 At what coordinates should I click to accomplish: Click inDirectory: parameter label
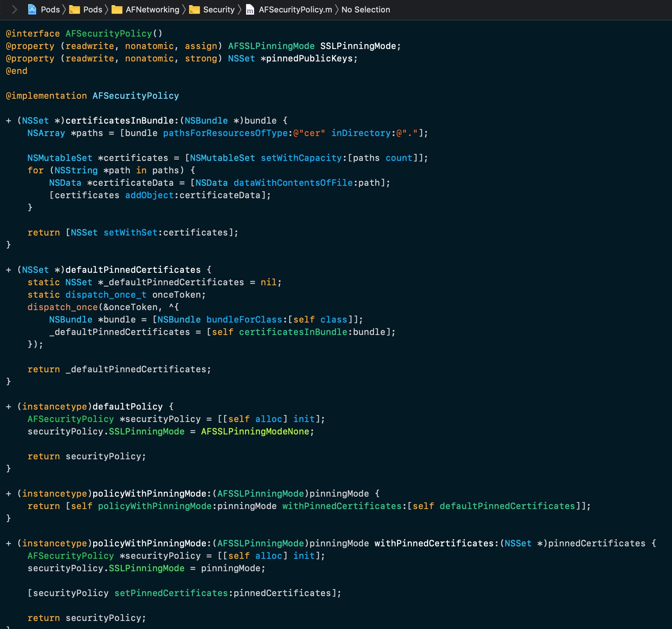tap(364, 133)
